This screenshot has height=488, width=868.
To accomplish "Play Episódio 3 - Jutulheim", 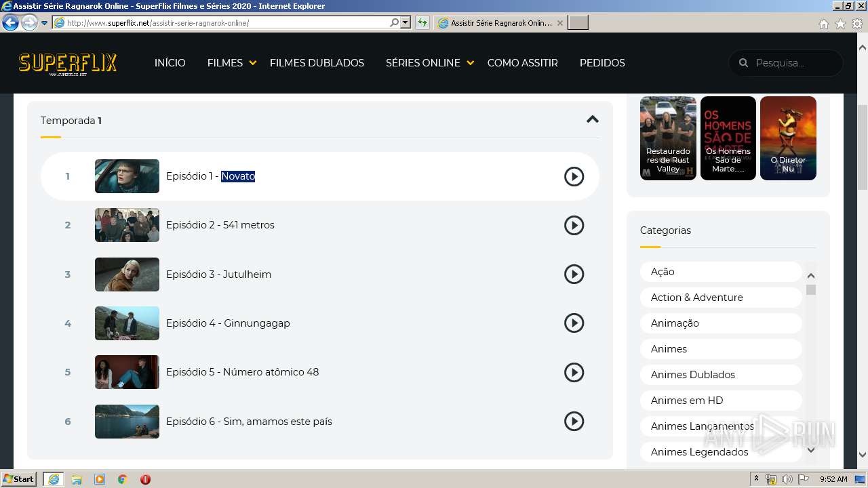I will pyautogui.click(x=574, y=274).
